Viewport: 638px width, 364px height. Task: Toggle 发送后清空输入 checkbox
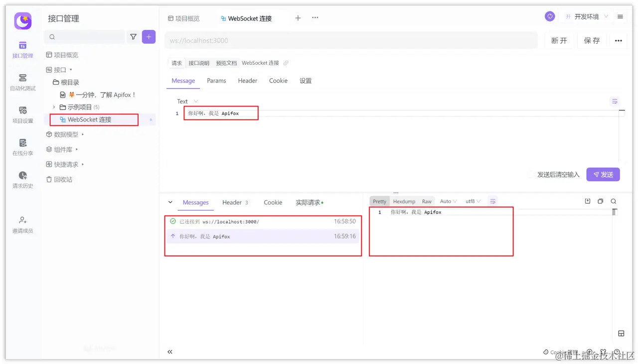(x=531, y=174)
